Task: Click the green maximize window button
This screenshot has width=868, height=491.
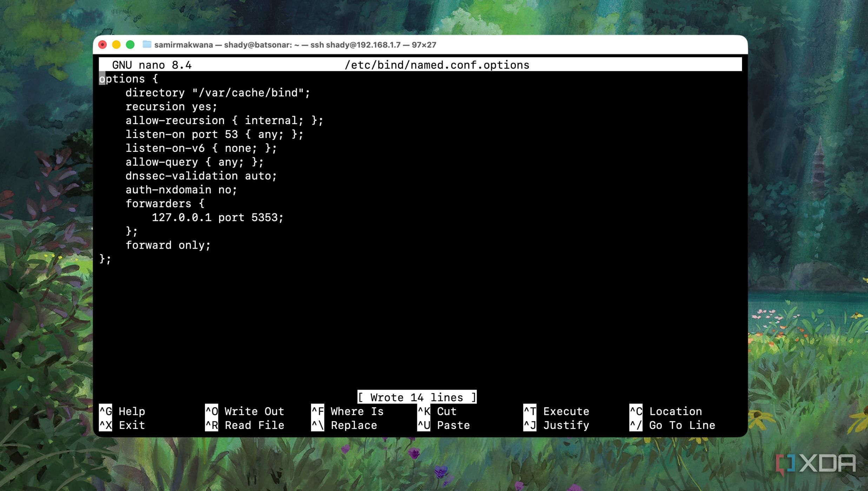Action: pos(130,45)
